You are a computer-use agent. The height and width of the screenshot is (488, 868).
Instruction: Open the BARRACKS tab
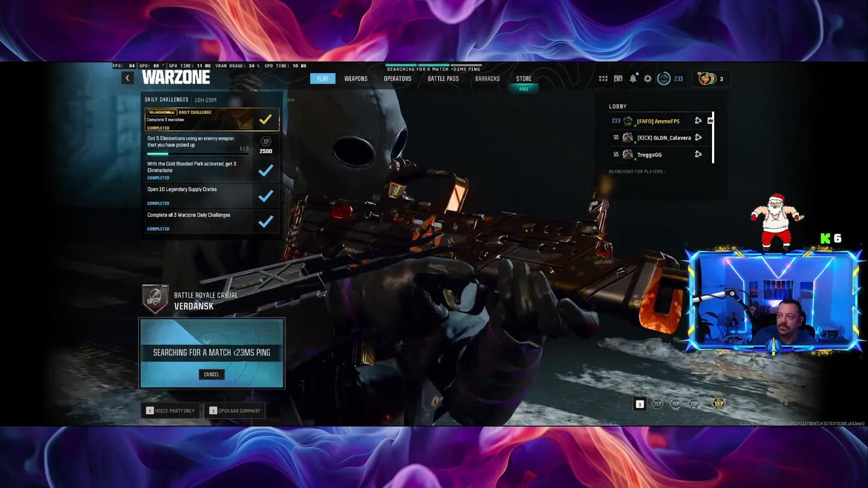click(x=487, y=79)
